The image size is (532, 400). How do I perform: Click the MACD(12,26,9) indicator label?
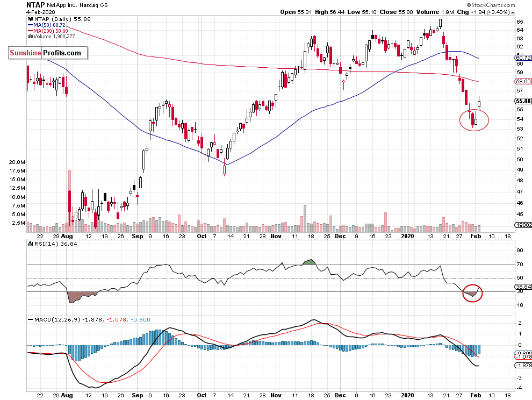point(57,319)
